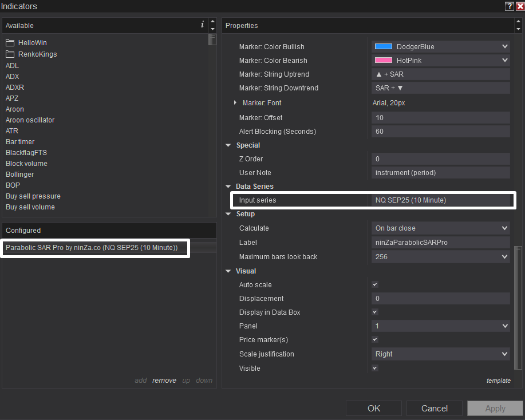Click the Apply button
Screen dimensions: 525x420
495,409
